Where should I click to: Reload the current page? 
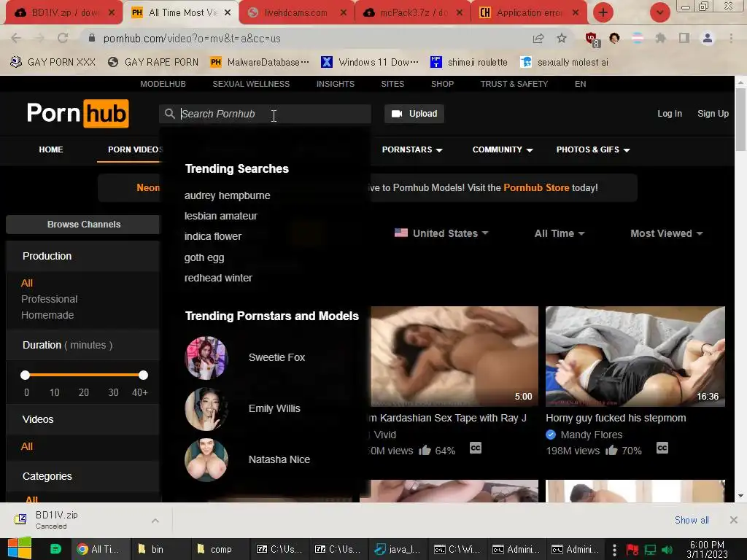tap(63, 38)
